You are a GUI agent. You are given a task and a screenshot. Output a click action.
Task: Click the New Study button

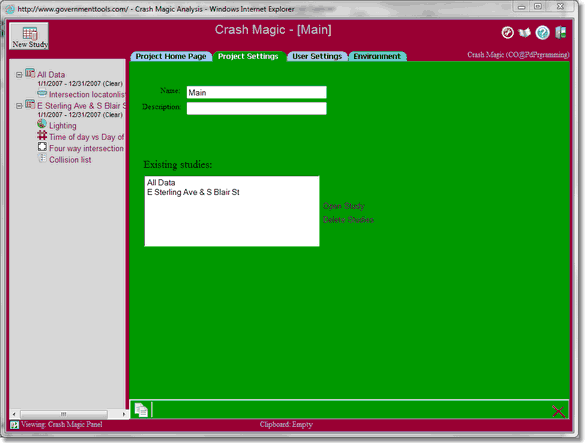pos(29,36)
